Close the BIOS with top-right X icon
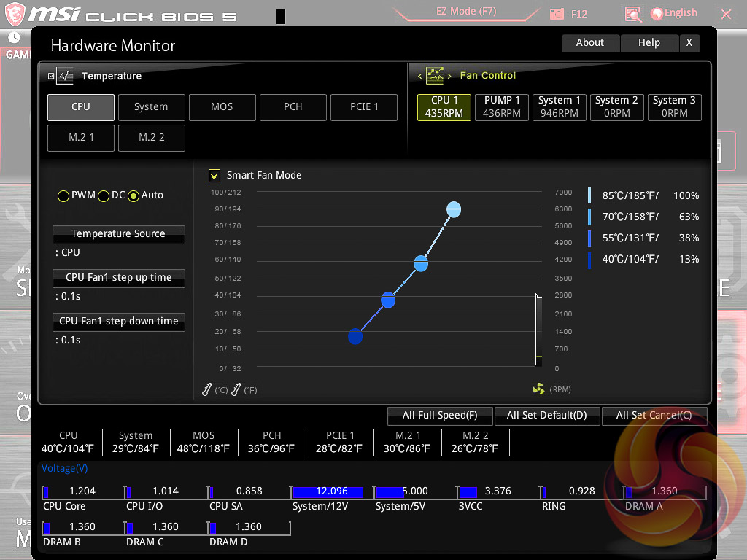This screenshot has height=560, width=747. pyautogui.click(x=726, y=15)
